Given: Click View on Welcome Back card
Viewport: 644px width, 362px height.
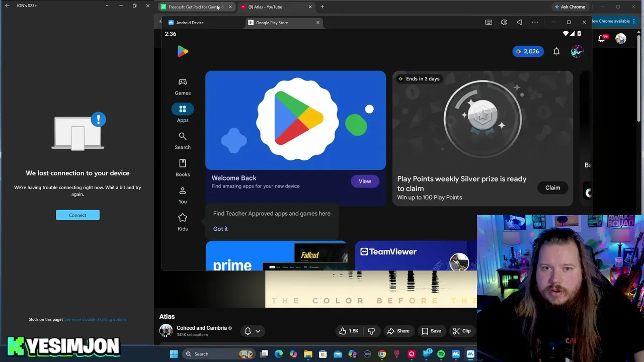Looking at the screenshot, I should (365, 182).
